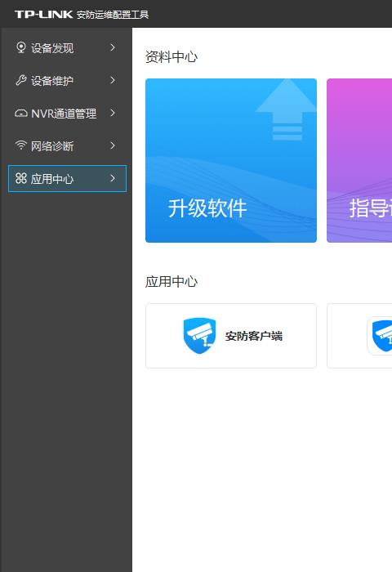The width and height of the screenshot is (392, 572).
Task: Click the 设备维护 wrench icon
Action: [21, 80]
